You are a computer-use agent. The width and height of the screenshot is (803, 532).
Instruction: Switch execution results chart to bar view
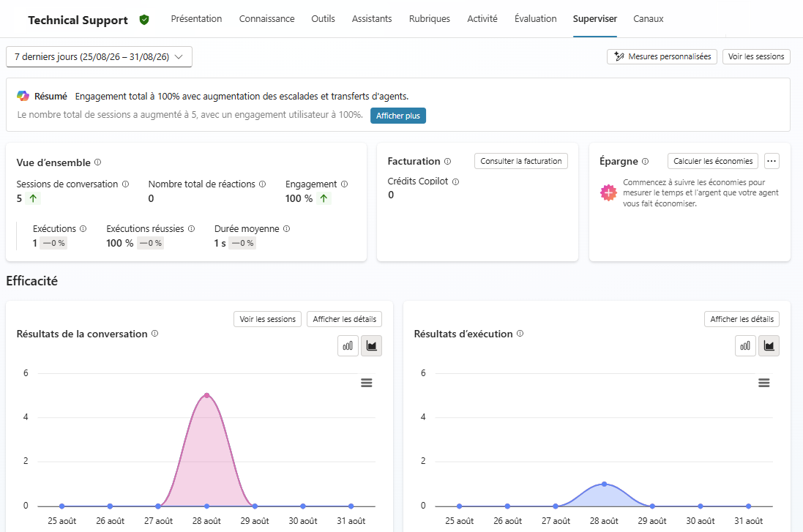click(745, 345)
